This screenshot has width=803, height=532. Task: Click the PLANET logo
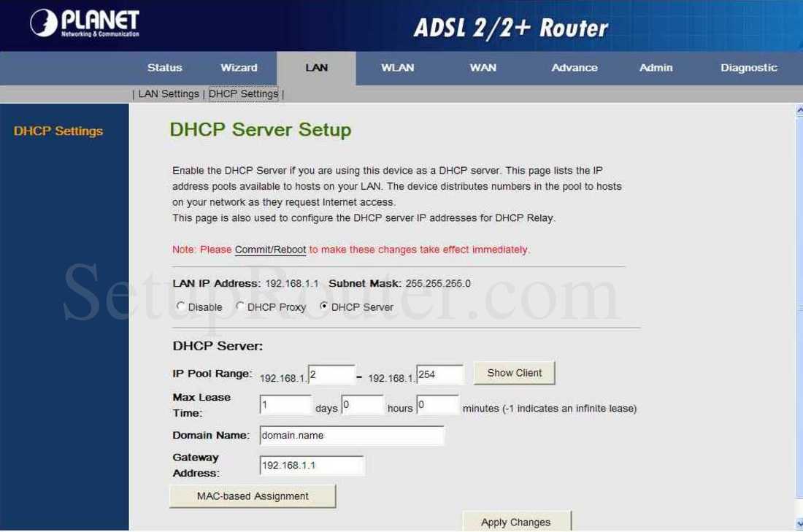85,23
